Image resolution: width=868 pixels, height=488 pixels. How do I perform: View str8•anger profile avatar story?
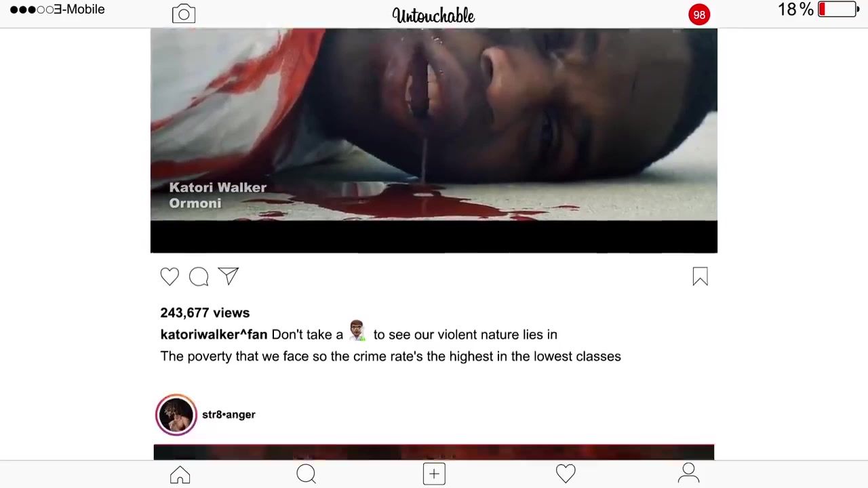176,414
